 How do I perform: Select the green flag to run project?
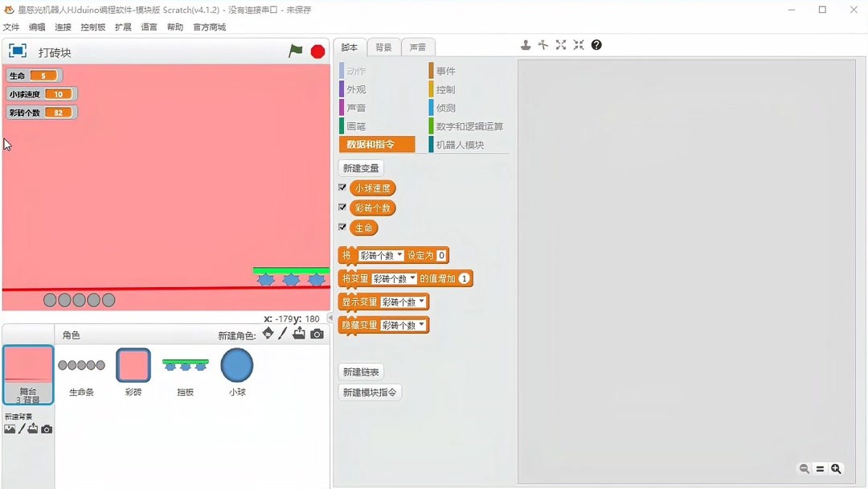[296, 51]
